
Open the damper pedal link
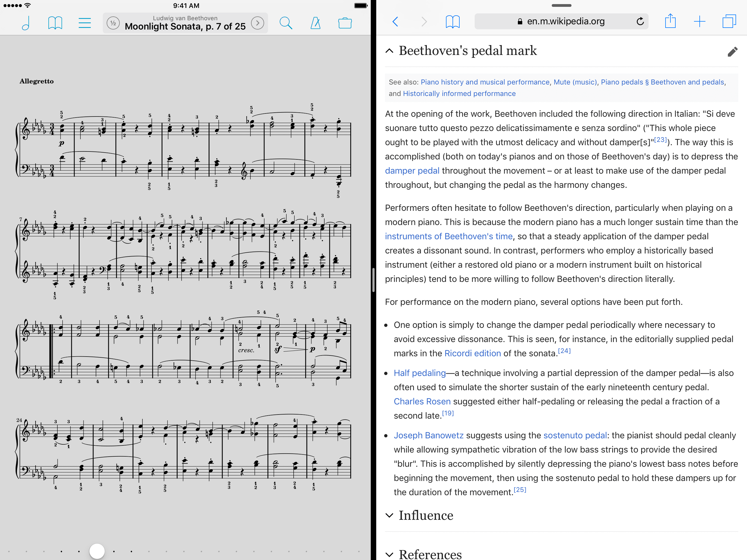pyautogui.click(x=412, y=171)
